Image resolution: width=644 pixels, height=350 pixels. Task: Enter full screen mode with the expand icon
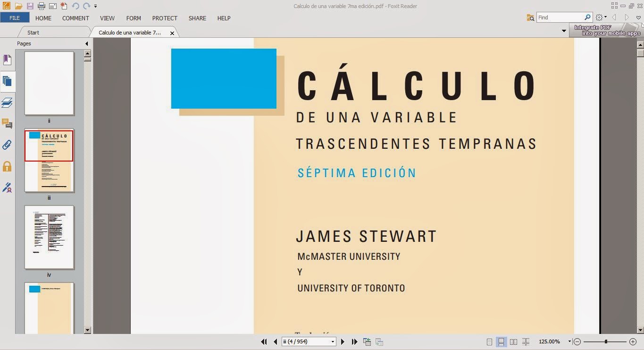pyautogui.click(x=615, y=6)
